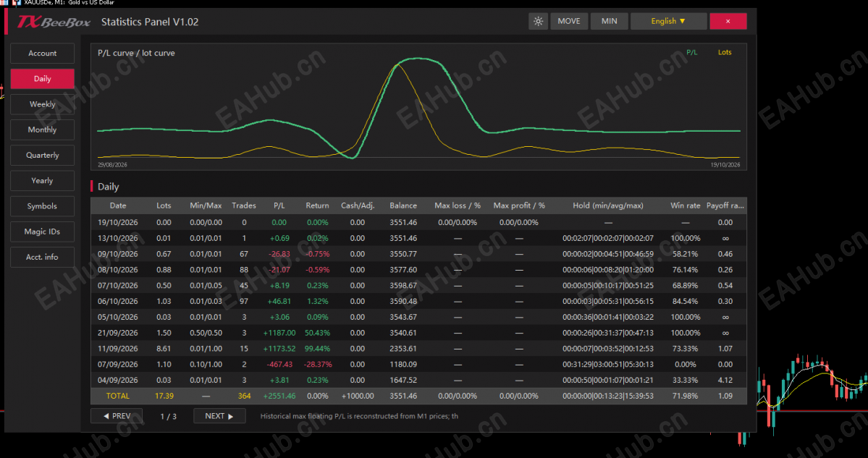Click the +2551.46 total P/L value
Screen dimensions: 868x458
pyautogui.click(x=280, y=396)
